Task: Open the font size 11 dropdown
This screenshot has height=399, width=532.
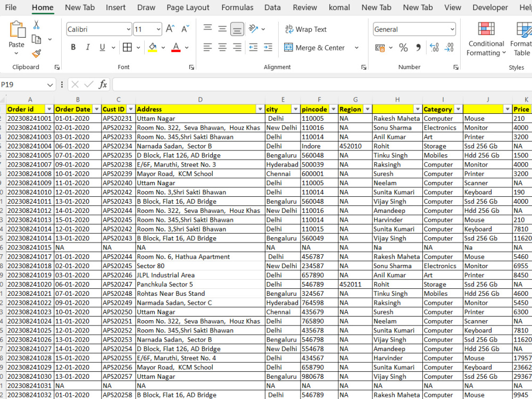Action: tap(159, 29)
